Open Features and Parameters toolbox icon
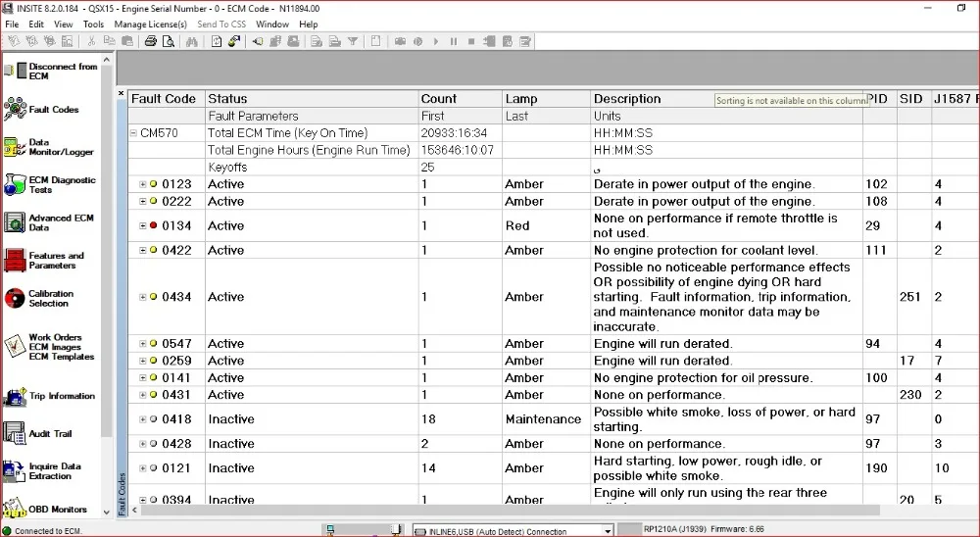The width and height of the screenshot is (980, 537). 14,261
